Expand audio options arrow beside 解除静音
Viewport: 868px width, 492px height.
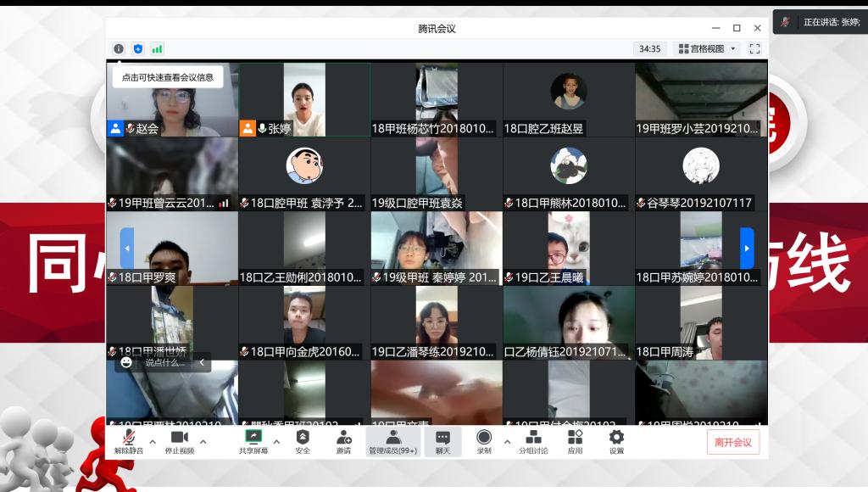click(x=153, y=441)
